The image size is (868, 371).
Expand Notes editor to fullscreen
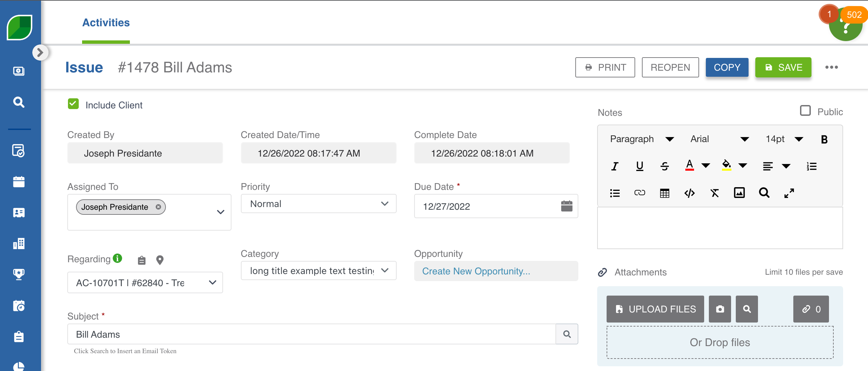789,193
